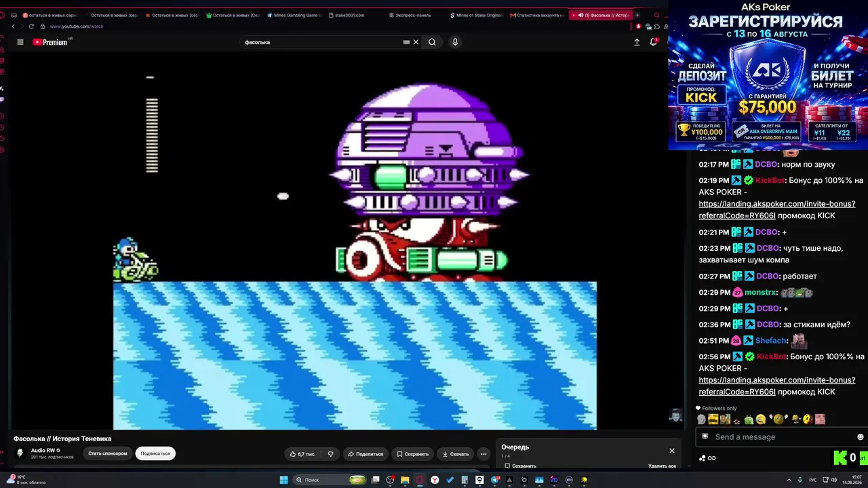Click the Стать спонсором button
The image size is (868, 488).
click(107, 453)
